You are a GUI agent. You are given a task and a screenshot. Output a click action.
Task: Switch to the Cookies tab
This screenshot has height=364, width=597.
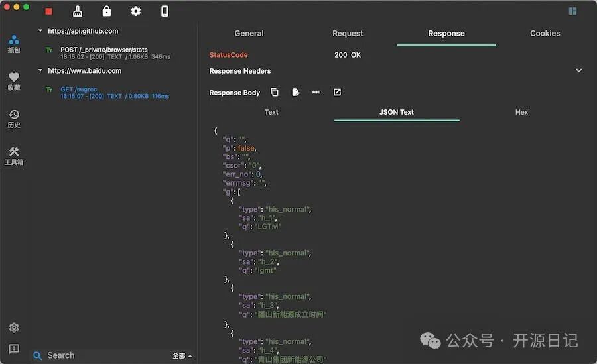coord(545,34)
